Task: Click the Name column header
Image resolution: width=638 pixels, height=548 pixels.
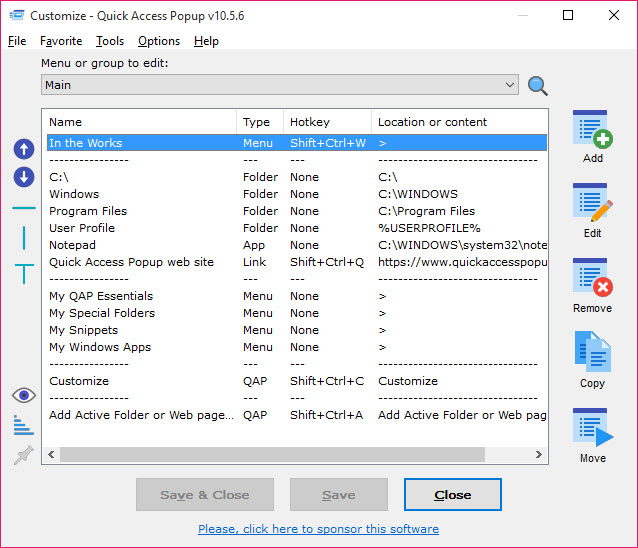Action: 140,122
